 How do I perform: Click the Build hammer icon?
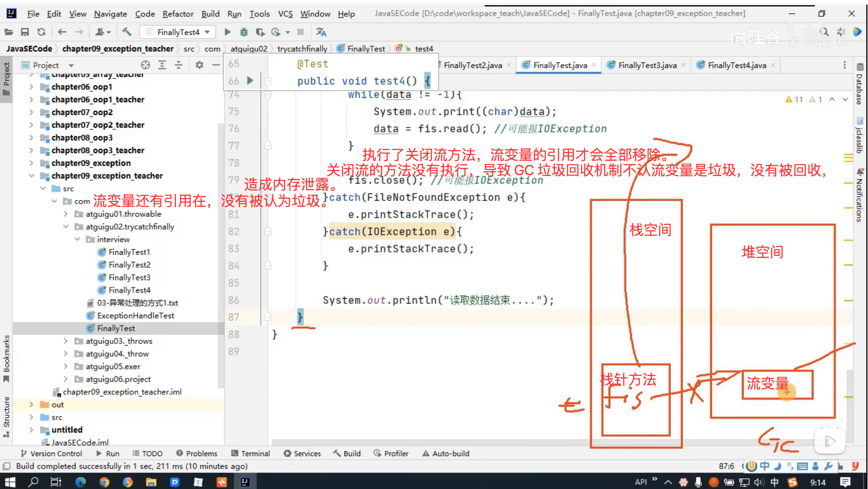(126, 32)
